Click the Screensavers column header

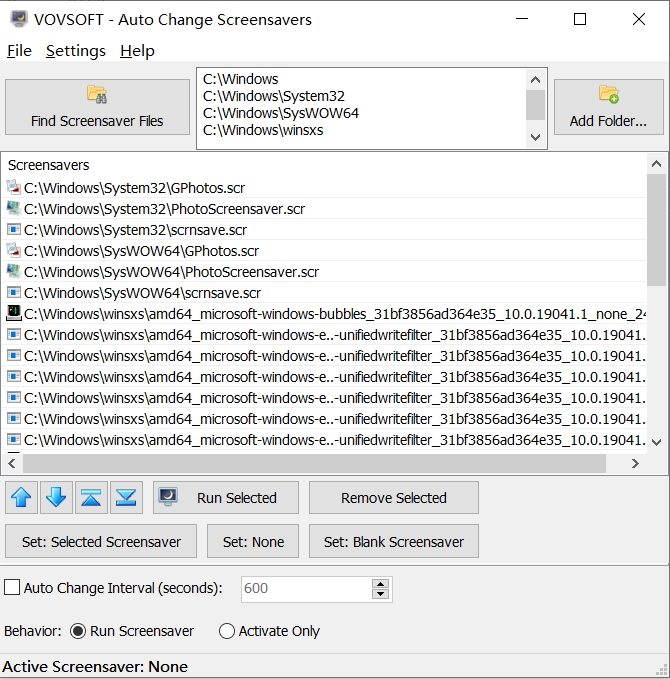pyautogui.click(x=49, y=165)
